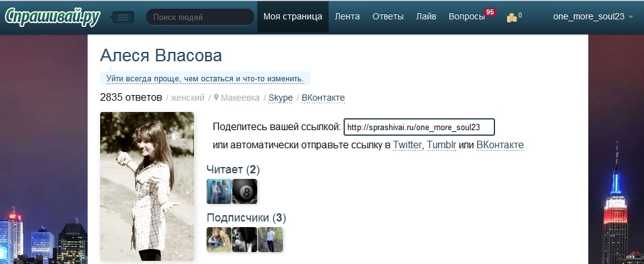644x264 pixels.
Task: Share the link to Tumblr
Action: click(441, 145)
